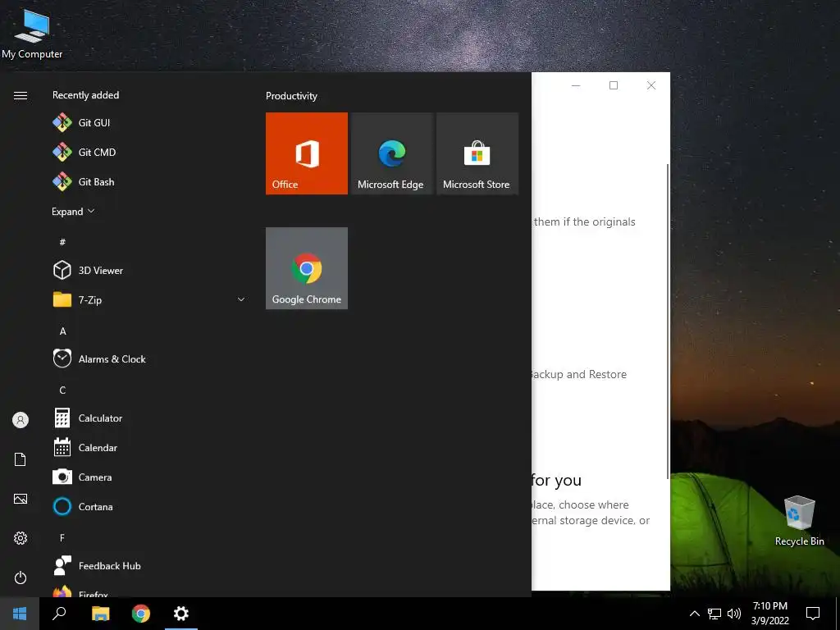Expand the Start menu hamburger navigation
The image size is (840, 630).
coord(21,95)
